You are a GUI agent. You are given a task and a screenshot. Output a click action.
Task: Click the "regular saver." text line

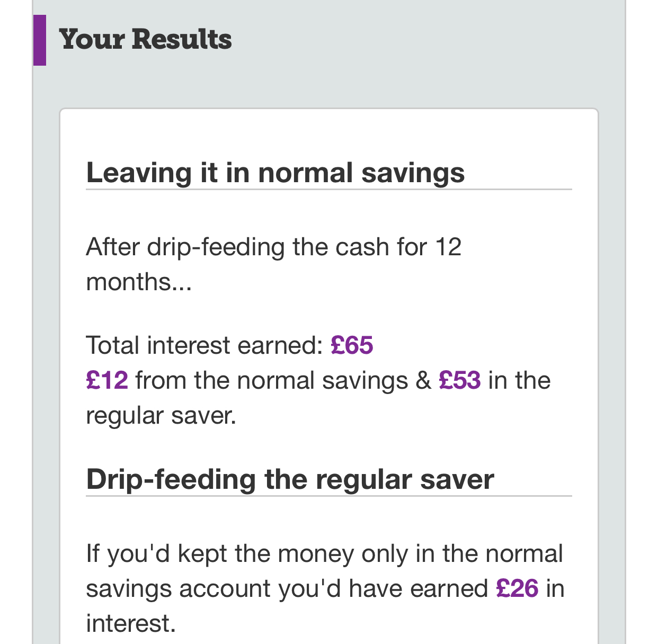click(161, 415)
